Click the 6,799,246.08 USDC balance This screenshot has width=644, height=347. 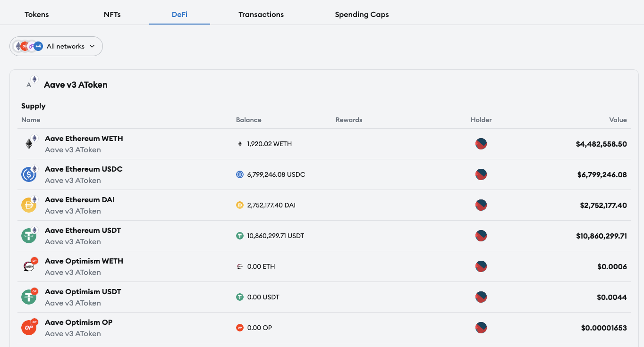click(x=276, y=174)
